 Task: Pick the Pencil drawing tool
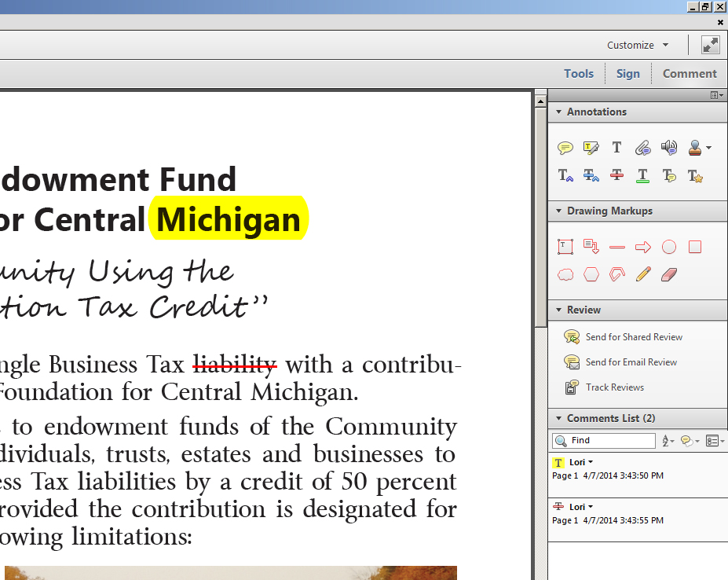pyautogui.click(x=643, y=274)
